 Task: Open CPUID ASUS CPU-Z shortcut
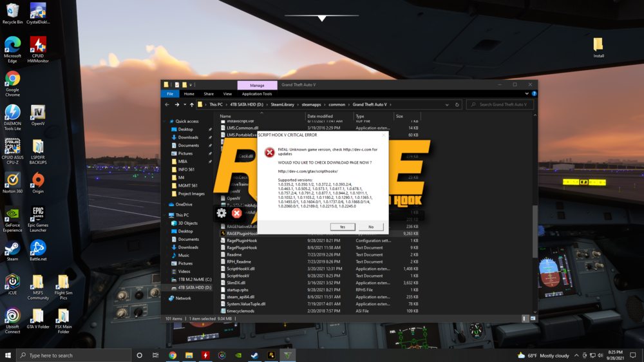pos(12,151)
